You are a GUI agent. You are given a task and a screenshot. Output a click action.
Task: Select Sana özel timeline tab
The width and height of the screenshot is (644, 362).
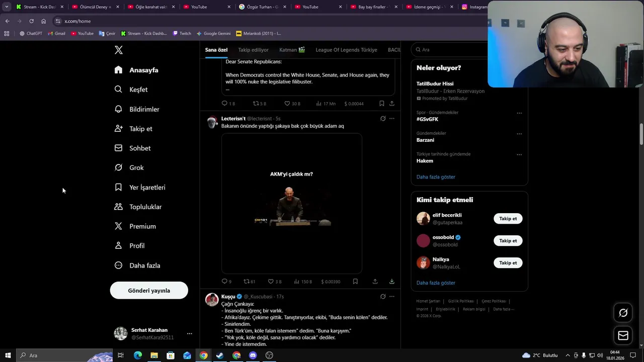coord(216,50)
